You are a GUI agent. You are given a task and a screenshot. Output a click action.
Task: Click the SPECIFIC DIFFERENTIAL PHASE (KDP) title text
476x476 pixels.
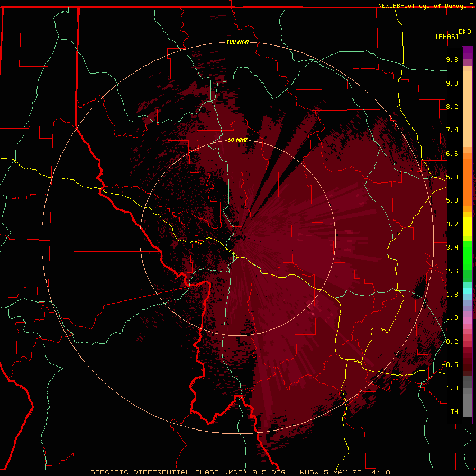tap(170, 472)
